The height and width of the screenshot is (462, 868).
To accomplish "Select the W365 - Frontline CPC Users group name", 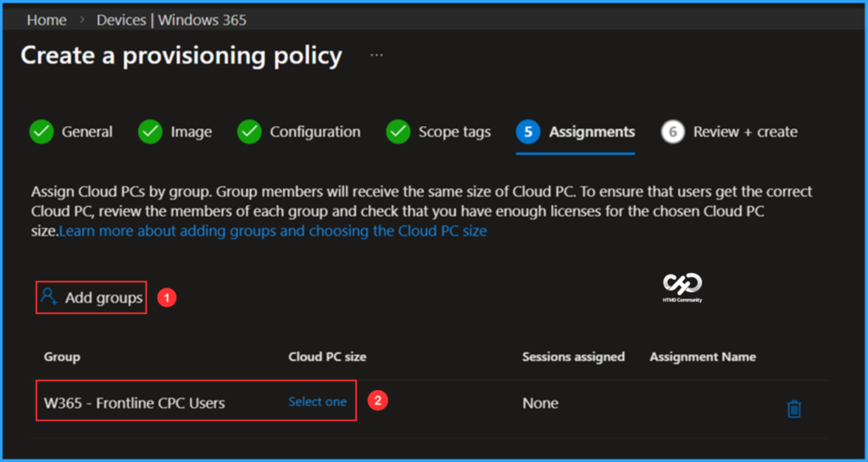I will [135, 403].
